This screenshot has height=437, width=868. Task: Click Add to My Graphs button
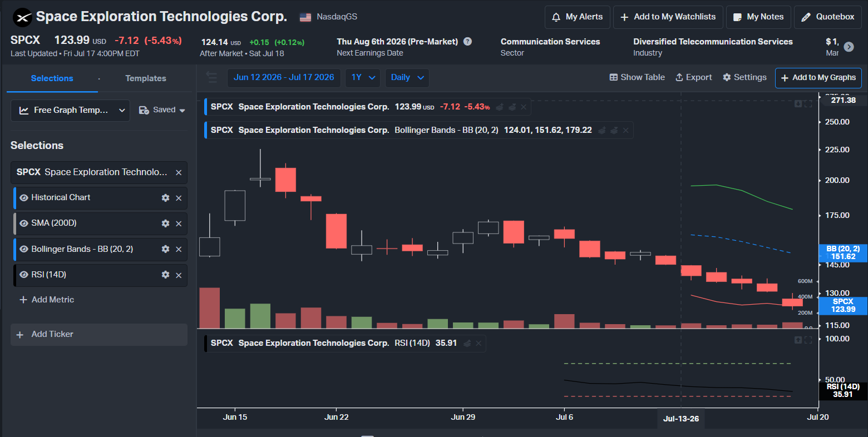tap(818, 78)
